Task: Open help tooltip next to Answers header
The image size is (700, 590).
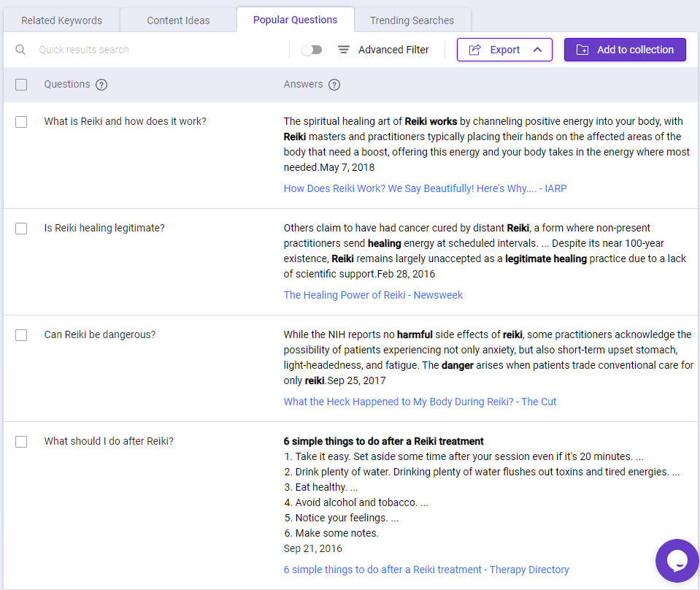Action: [334, 85]
